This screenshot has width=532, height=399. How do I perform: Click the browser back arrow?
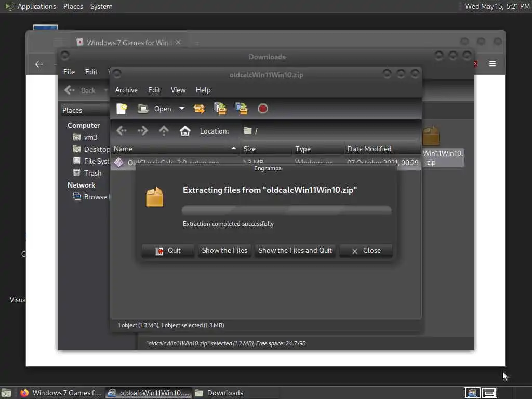point(38,64)
